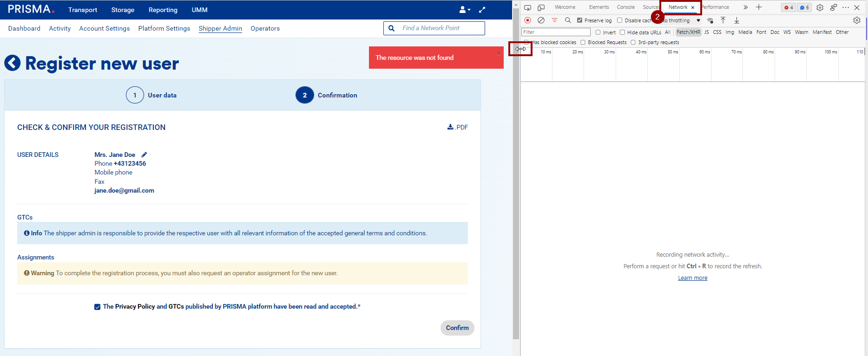Toggle the Preserve log checkbox

579,20
